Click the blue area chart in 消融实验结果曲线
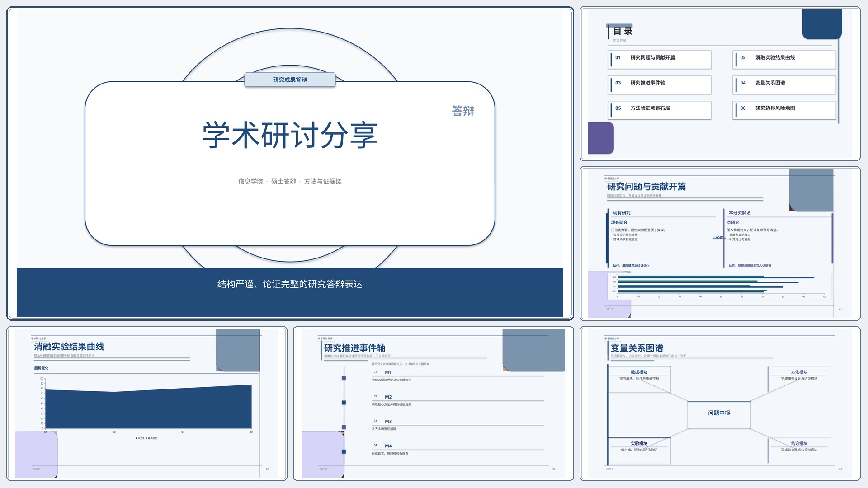The height and width of the screenshot is (488, 868). coord(148,406)
